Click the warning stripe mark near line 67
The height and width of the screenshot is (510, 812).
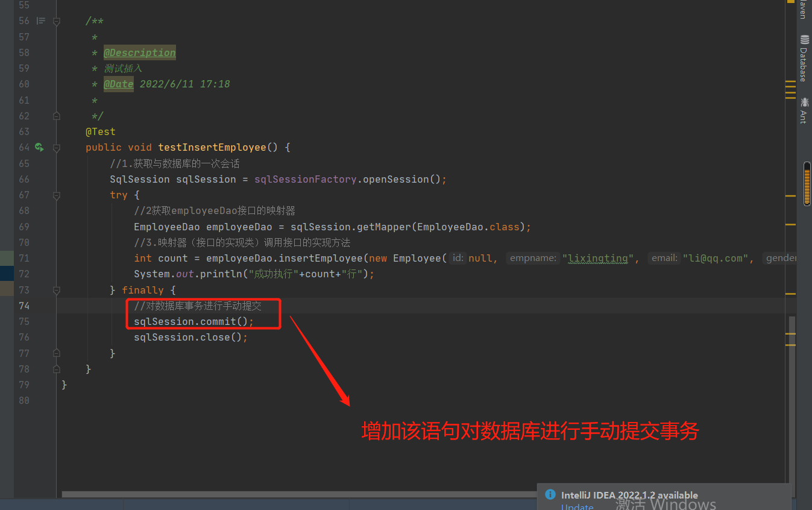(790, 196)
